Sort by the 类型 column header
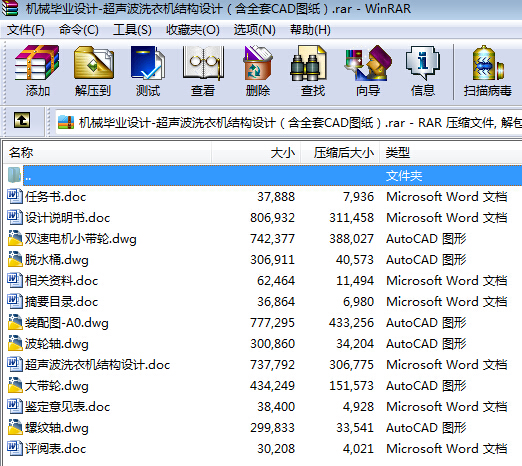Screen dimensions: 522x466 pyautogui.click(x=451, y=153)
